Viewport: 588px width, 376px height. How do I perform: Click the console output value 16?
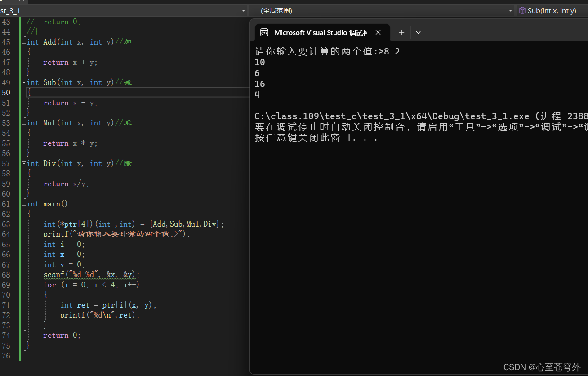[260, 84]
